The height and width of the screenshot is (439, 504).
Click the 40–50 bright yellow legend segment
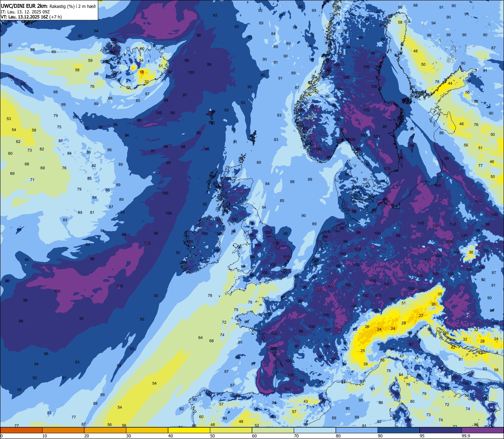coord(189,430)
